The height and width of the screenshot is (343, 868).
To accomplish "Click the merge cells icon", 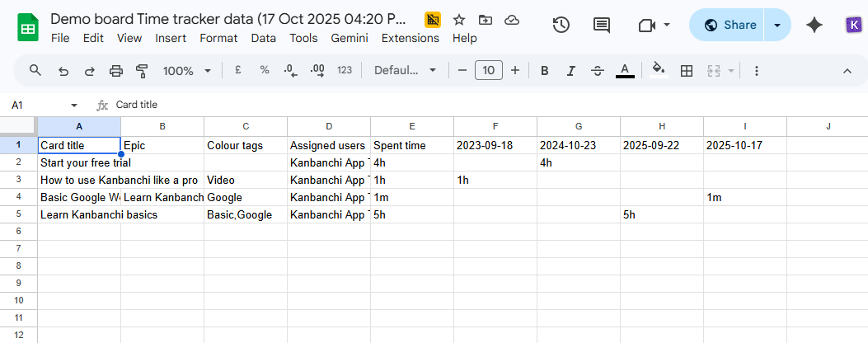I will (714, 70).
